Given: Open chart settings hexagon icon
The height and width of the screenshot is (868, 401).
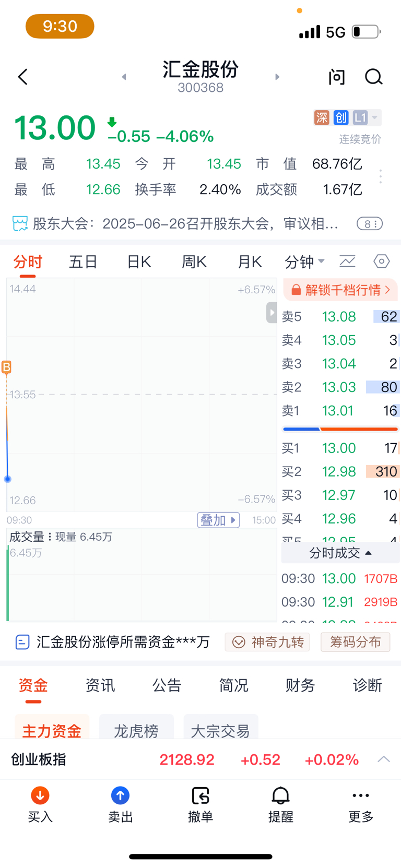Looking at the screenshot, I should [382, 261].
